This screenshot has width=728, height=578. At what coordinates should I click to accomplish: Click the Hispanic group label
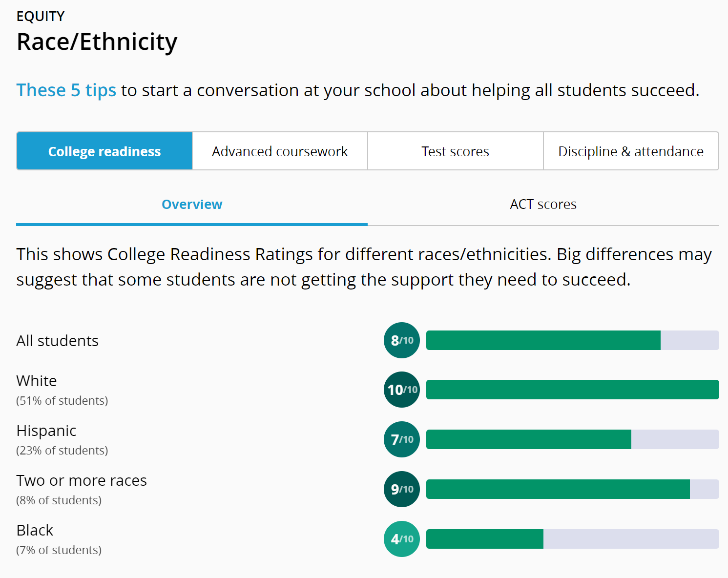(x=46, y=431)
